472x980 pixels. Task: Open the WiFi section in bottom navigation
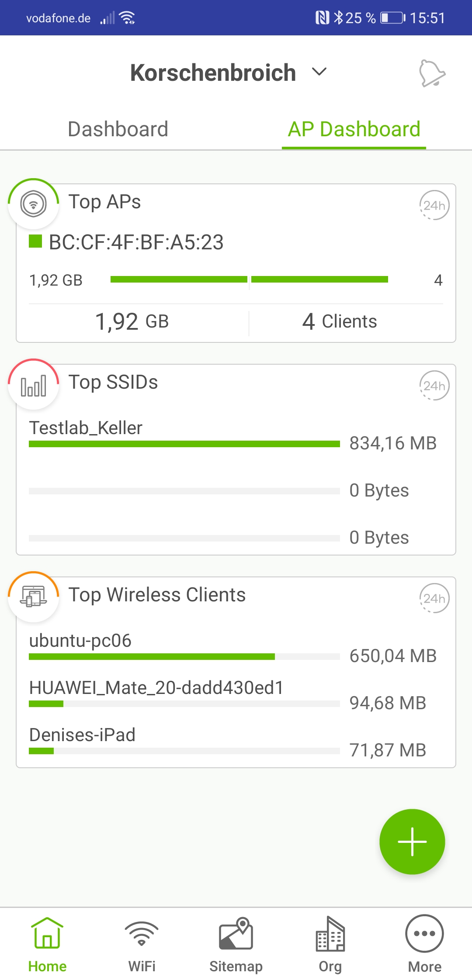tap(142, 944)
